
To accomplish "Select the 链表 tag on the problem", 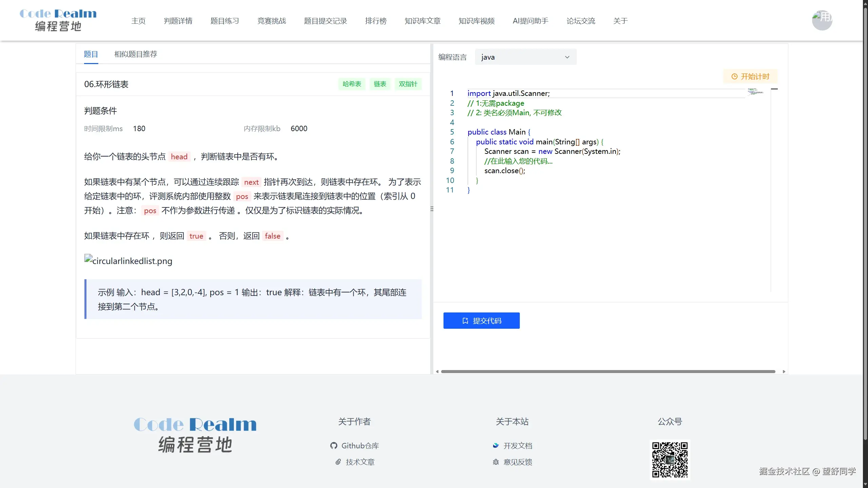I will [x=380, y=84].
